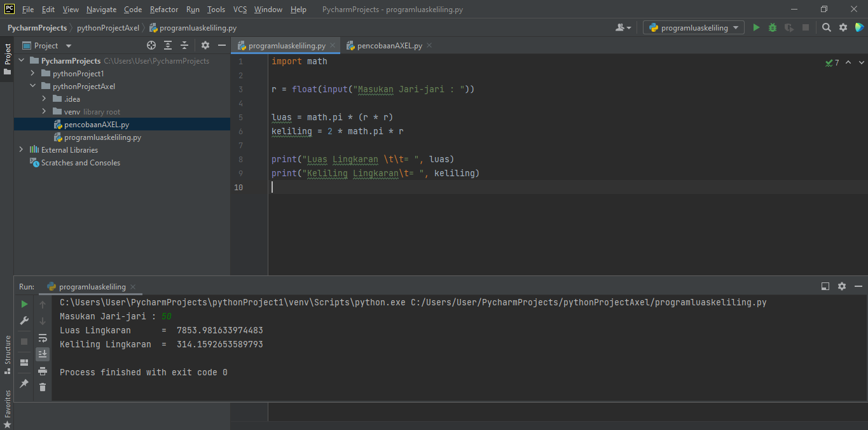Open the Refactor menu
Image resolution: width=868 pixels, height=430 pixels.
point(163,9)
